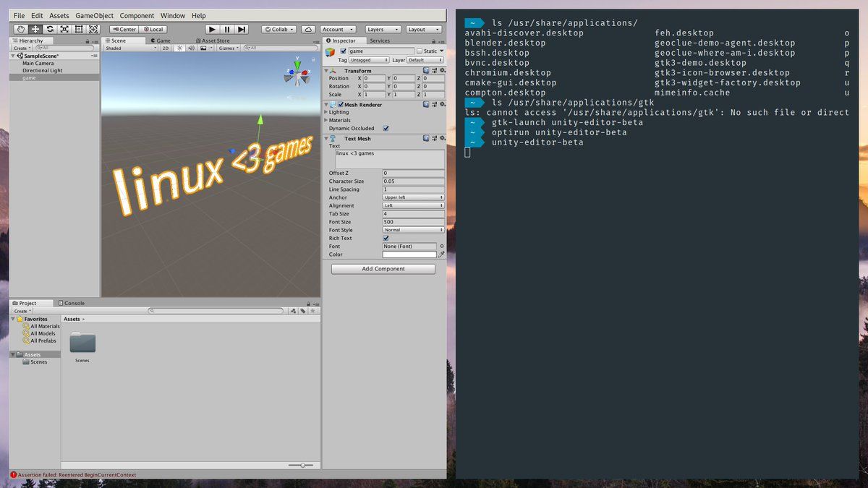The height and width of the screenshot is (488, 868).
Task: Click the Step frame button
Action: pyautogui.click(x=242, y=29)
